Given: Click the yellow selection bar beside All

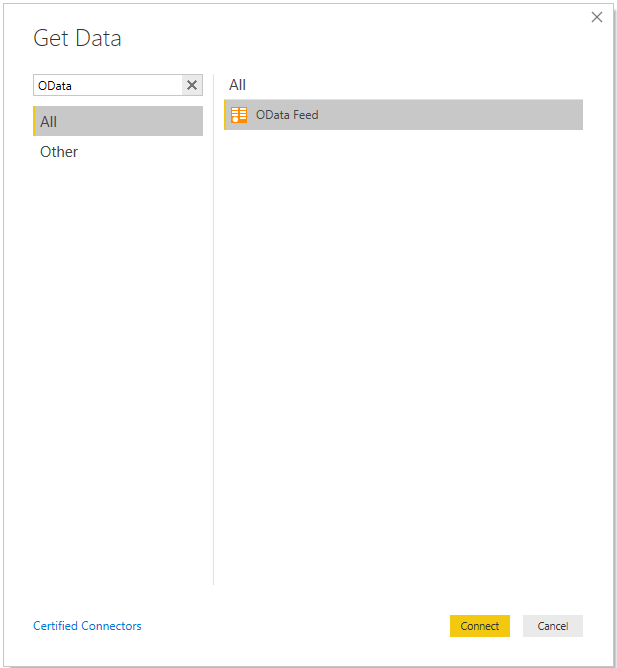Looking at the screenshot, I should [x=35, y=121].
